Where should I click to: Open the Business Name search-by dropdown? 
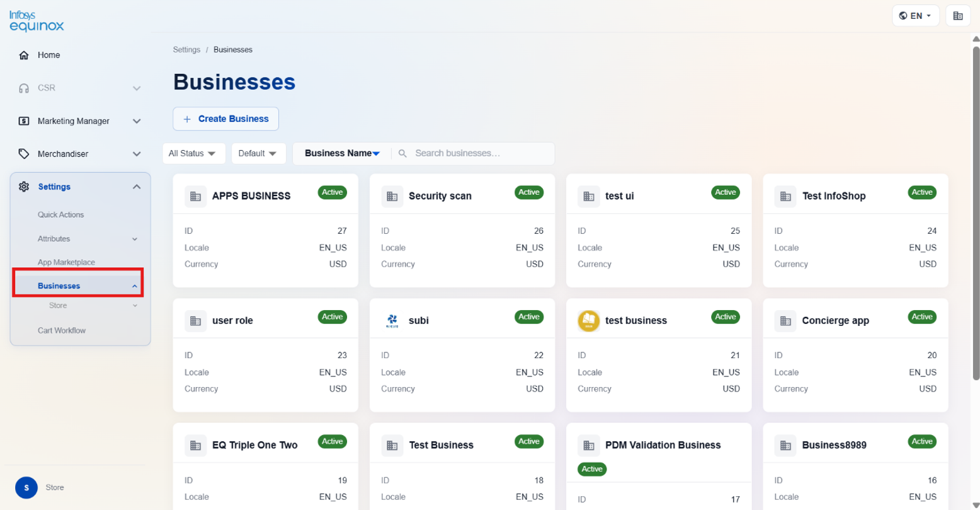point(342,153)
